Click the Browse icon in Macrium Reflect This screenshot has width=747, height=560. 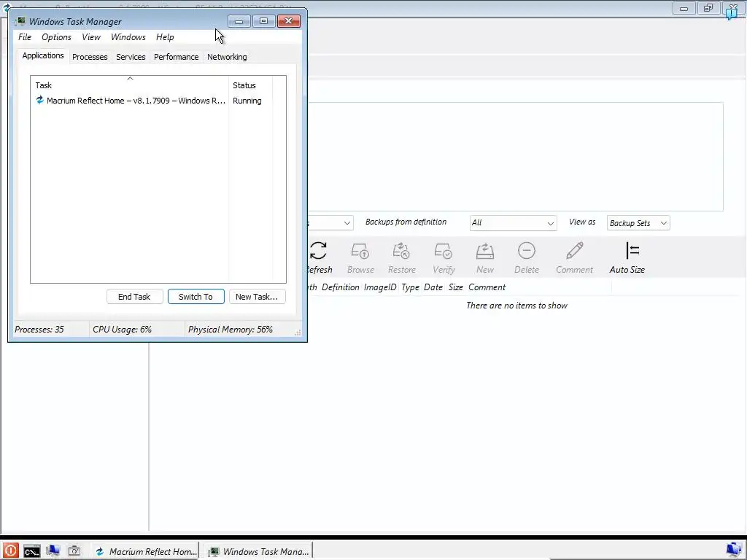360,251
